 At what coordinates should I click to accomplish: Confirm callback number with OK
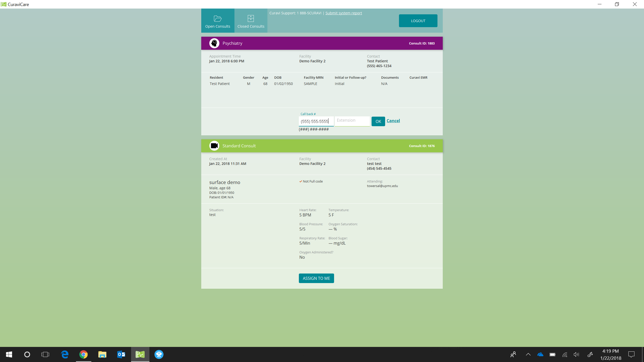[x=378, y=121]
